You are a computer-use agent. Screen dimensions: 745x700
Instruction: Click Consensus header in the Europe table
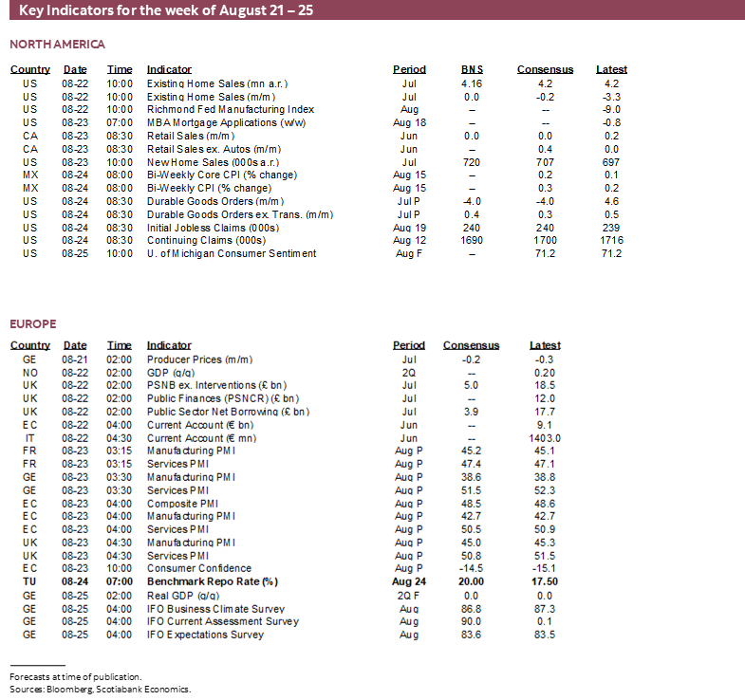pos(471,345)
